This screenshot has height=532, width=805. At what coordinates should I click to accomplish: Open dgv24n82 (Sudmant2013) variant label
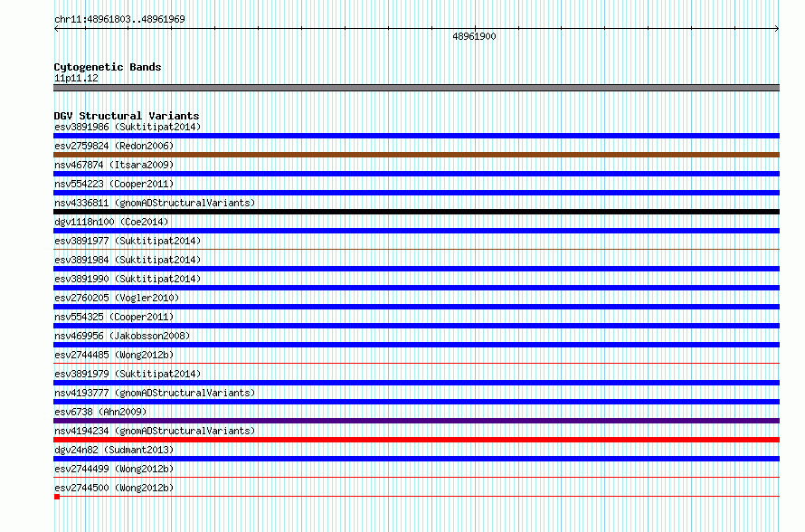pyautogui.click(x=114, y=450)
